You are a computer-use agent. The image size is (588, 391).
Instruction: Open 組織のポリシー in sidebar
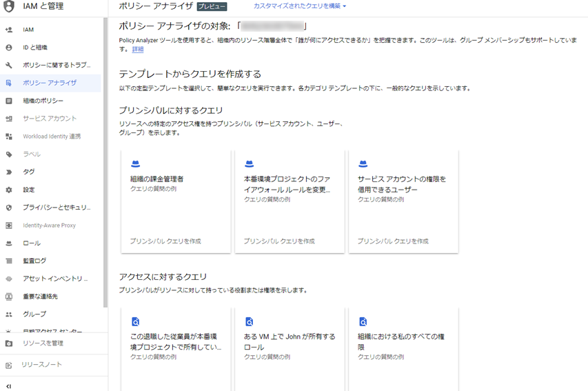[50, 101]
